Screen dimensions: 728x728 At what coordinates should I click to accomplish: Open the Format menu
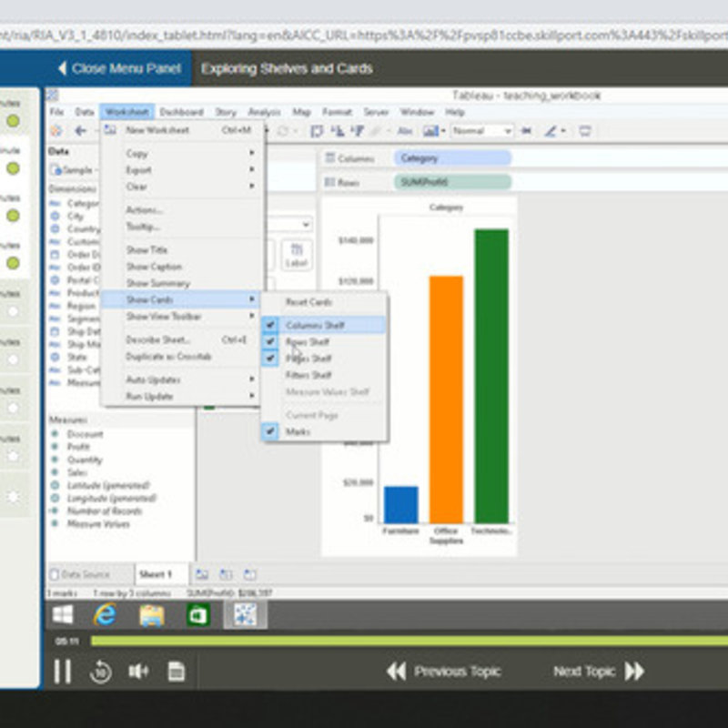(x=337, y=112)
